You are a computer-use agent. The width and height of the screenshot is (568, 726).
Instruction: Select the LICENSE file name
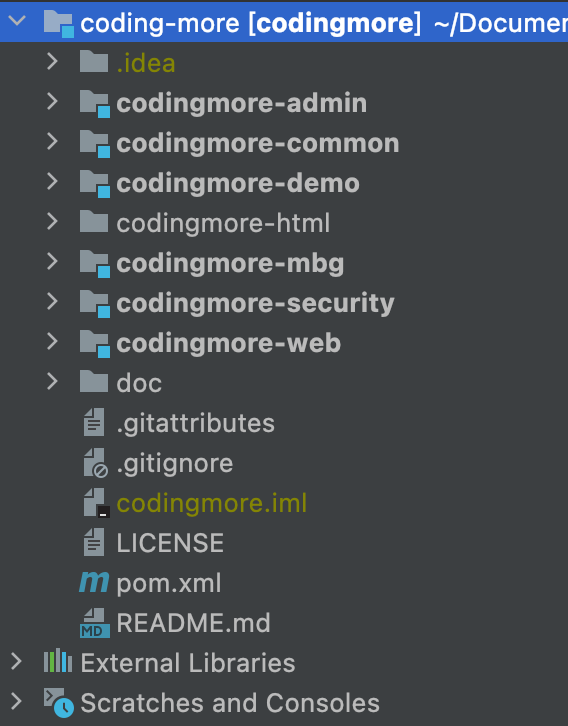point(170,543)
